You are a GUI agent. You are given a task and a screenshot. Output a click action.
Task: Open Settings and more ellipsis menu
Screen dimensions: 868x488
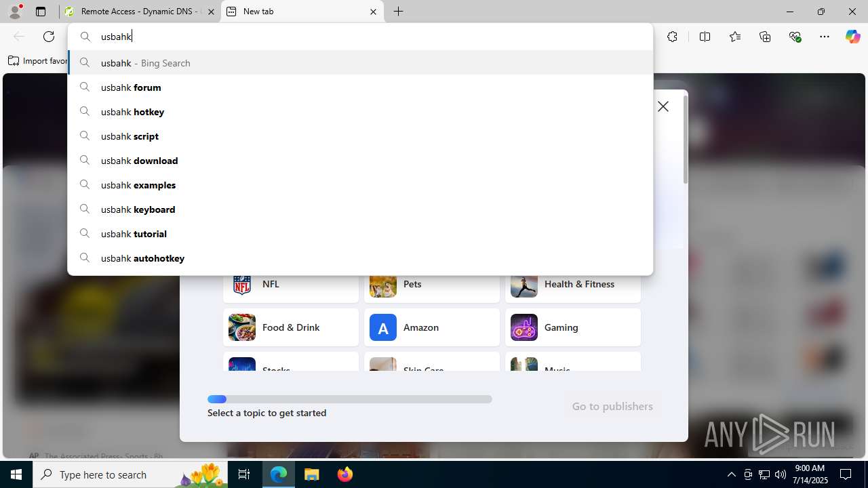825,37
